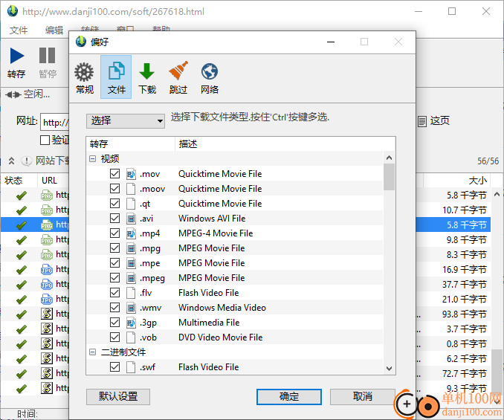The image size is (504, 420).
Task: Click the 转存 column header
Action: pos(131,144)
